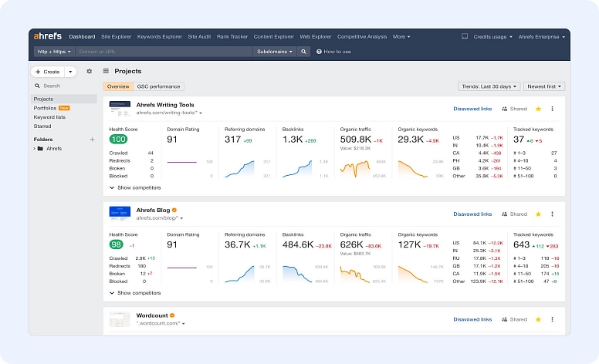
Task: Open Ahrefs Writing Tools project thumbnail
Action: point(120,109)
